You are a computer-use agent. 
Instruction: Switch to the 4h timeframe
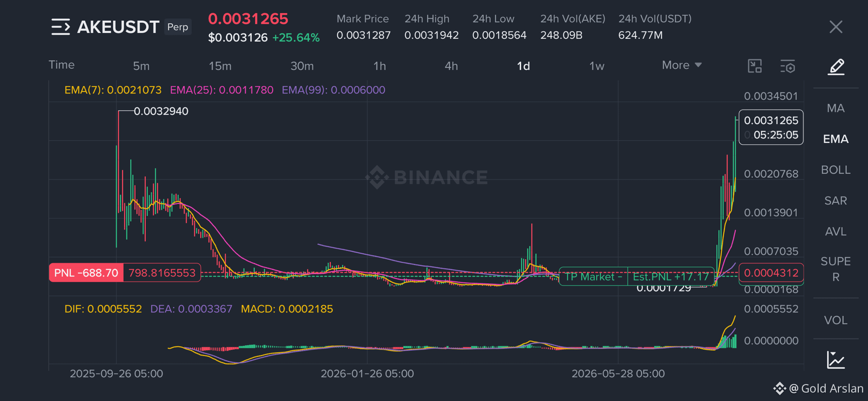pos(451,66)
